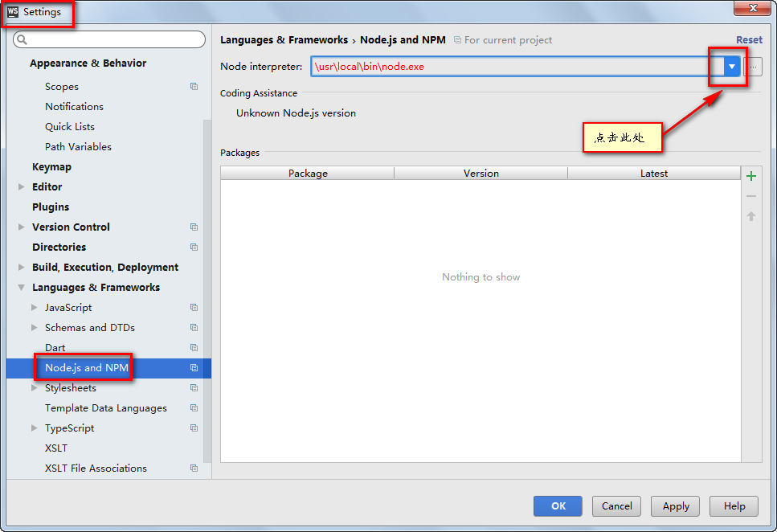Click the settings tree scrollbar
The height and width of the screenshot is (532, 777).
(207, 292)
